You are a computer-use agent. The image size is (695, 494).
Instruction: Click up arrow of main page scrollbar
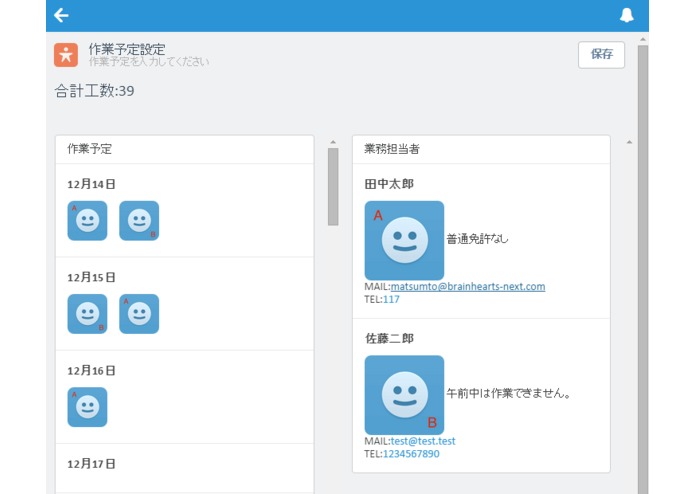click(643, 39)
